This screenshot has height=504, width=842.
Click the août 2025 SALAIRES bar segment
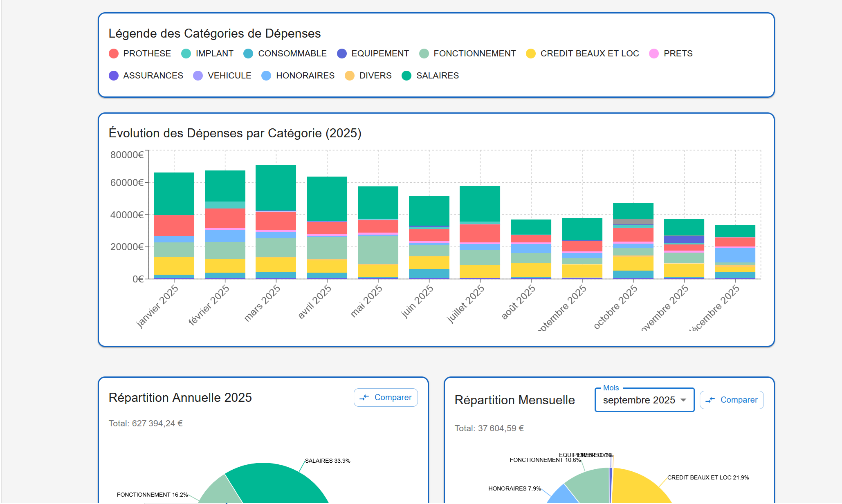pyautogui.click(x=531, y=227)
